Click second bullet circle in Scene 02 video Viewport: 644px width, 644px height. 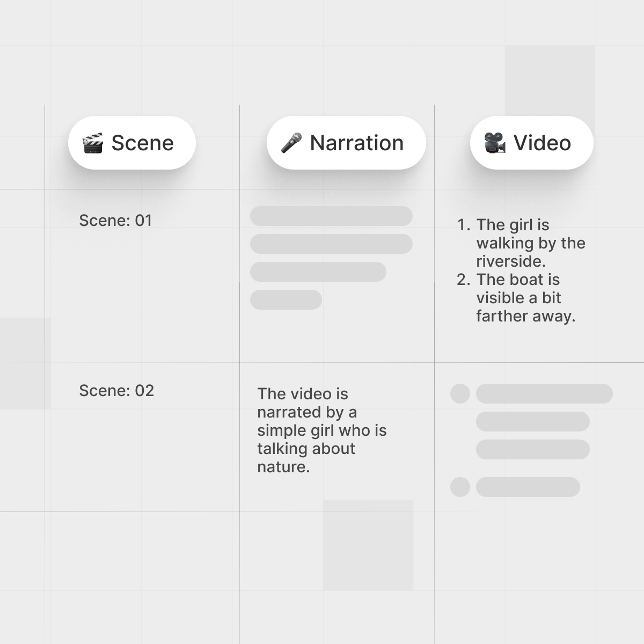pos(460,487)
